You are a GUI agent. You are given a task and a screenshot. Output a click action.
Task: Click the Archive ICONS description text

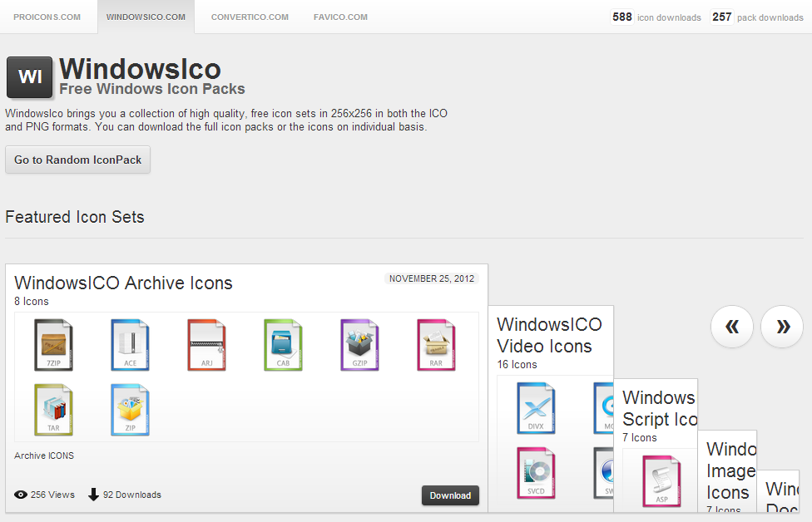click(44, 456)
